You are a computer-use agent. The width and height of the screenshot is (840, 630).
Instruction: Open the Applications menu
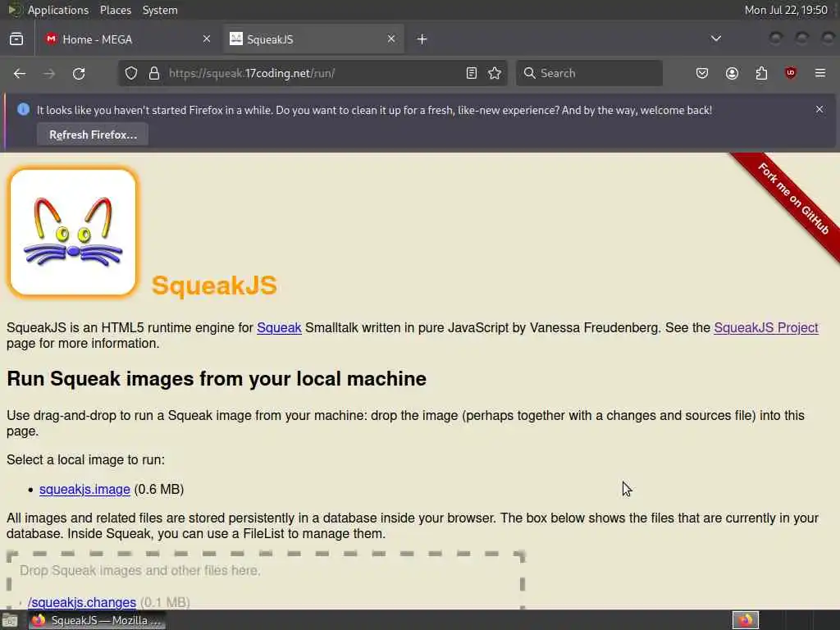pyautogui.click(x=58, y=10)
